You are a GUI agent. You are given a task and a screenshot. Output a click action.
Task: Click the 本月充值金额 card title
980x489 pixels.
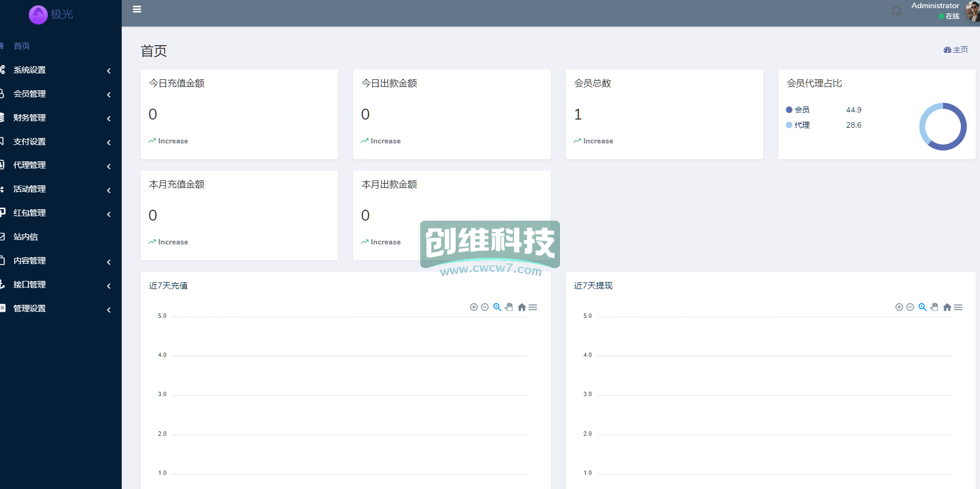[177, 184]
